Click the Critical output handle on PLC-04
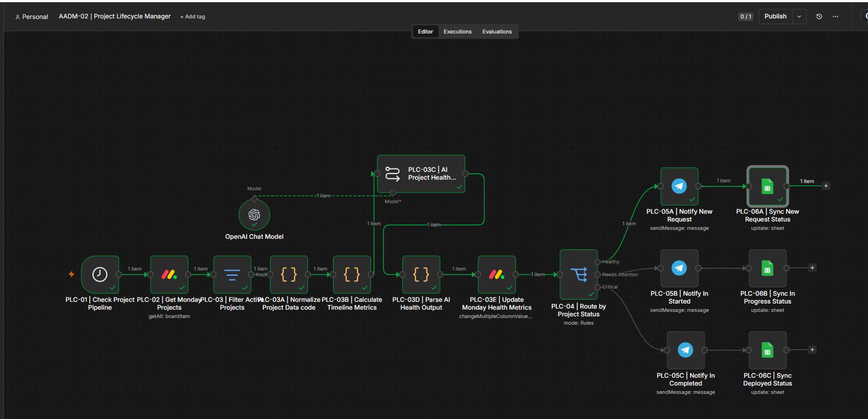This screenshot has width=868, height=419. [x=597, y=287]
